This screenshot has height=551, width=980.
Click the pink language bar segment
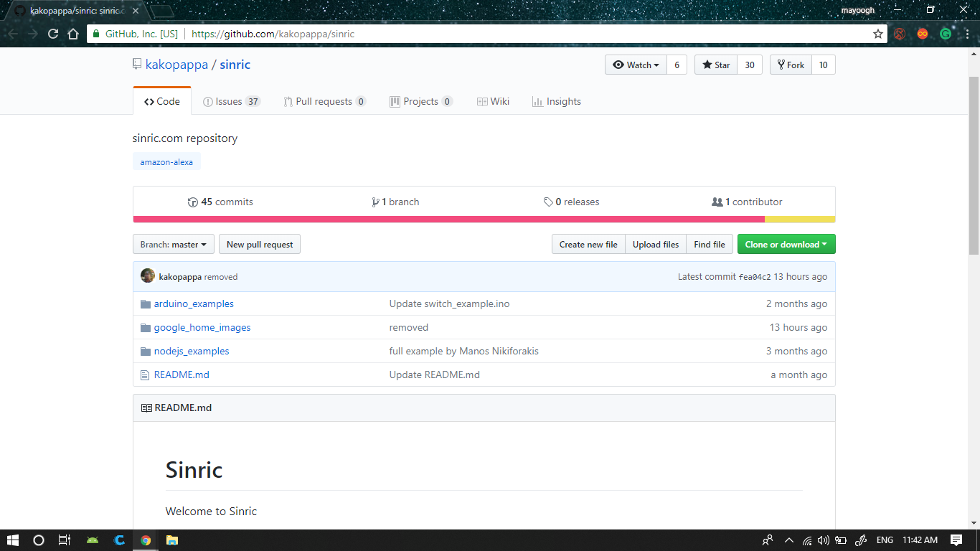click(449, 220)
